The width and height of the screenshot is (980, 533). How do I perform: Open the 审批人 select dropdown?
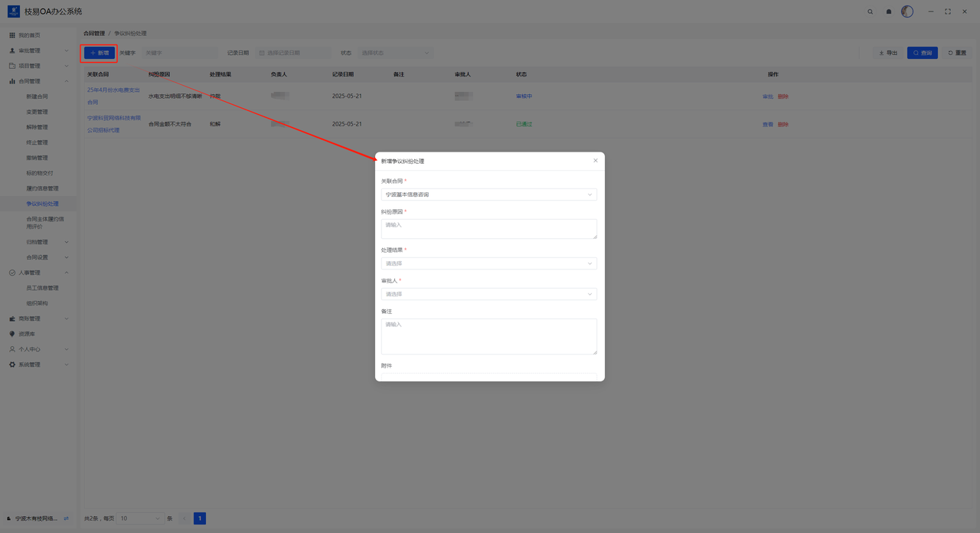pos(488,294)
